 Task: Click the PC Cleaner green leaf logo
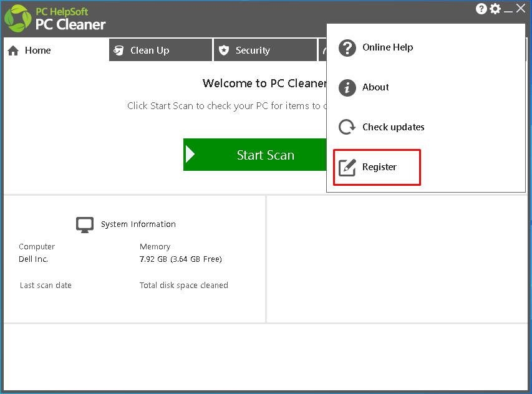pos(17,19)
